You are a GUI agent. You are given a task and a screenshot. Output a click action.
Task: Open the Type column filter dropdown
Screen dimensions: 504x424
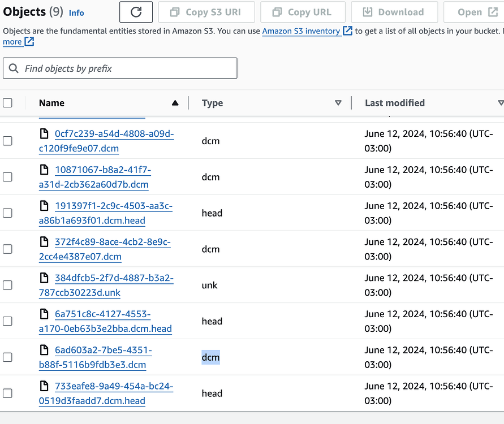point(338,103)
